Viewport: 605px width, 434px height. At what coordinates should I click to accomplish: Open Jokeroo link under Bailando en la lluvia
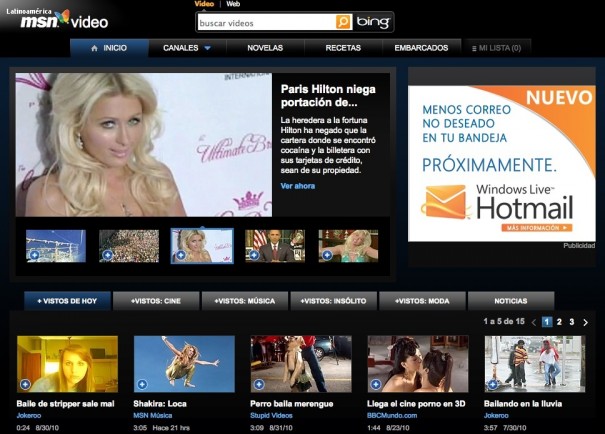point(496,415)
